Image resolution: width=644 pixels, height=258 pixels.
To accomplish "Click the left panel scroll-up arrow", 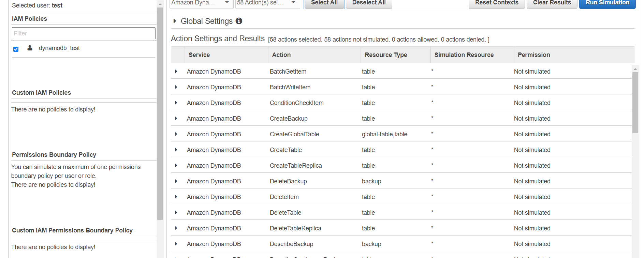I will [160, 4].
